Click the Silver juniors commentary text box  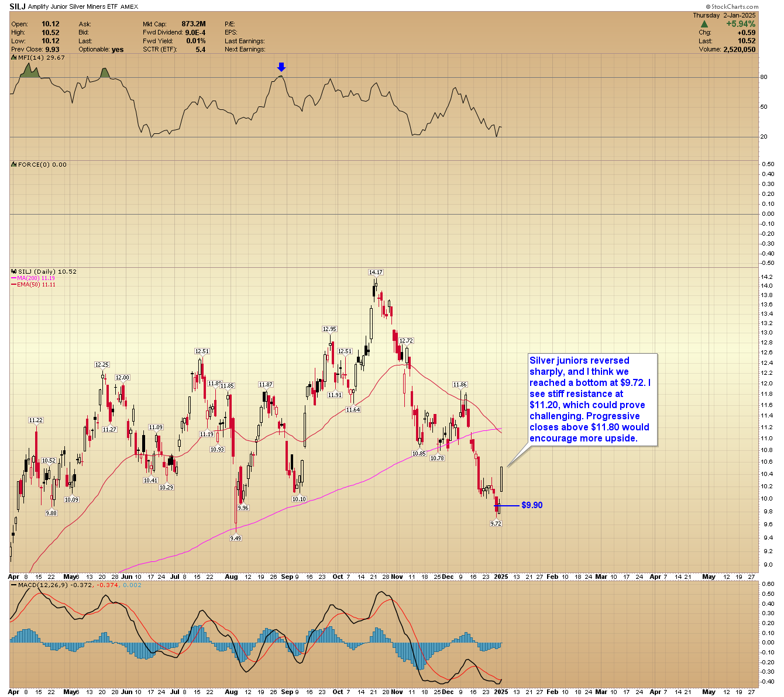click(x=592, y=400)
